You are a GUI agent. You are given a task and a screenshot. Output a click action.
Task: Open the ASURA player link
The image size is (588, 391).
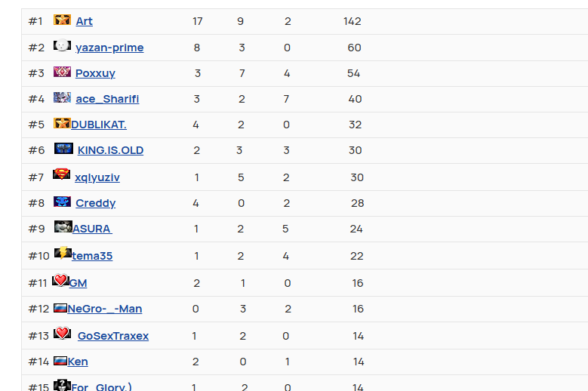click(x=92, y=229)
